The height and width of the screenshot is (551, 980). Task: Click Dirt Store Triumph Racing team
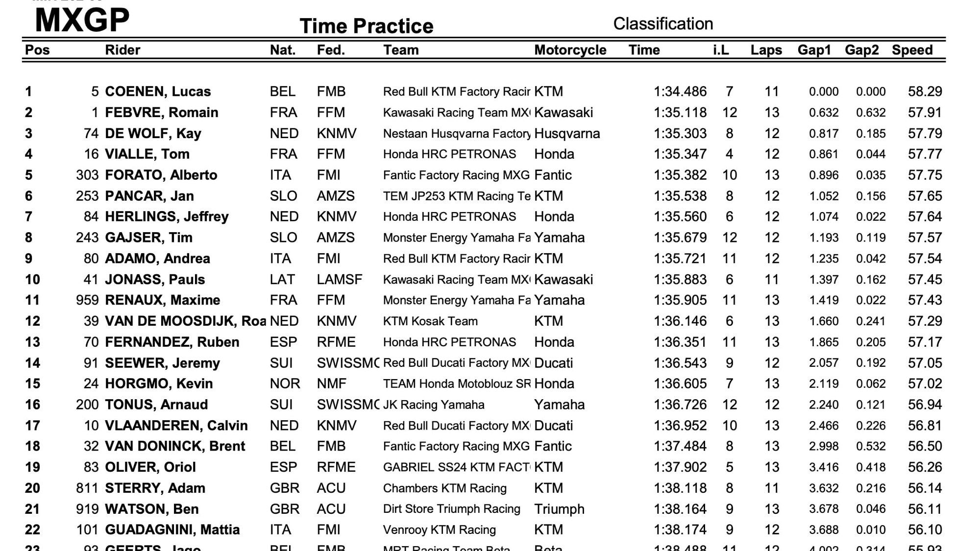click(x=451, y=509)
